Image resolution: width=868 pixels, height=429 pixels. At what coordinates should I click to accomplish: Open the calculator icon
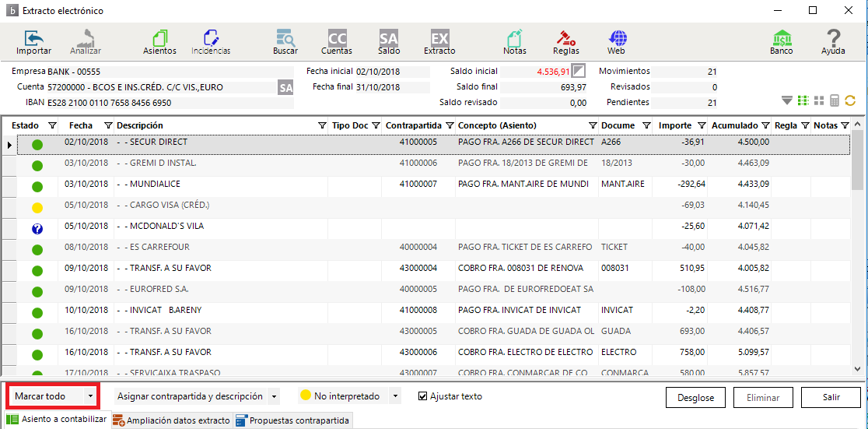(x=835, y=101)
